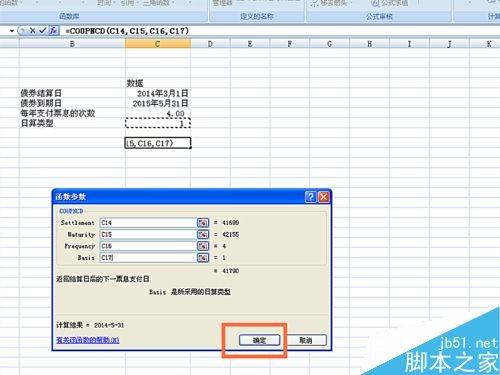Click the dialog's question mark help button
This screenshot has height=375, width=500.
point(311,197)
